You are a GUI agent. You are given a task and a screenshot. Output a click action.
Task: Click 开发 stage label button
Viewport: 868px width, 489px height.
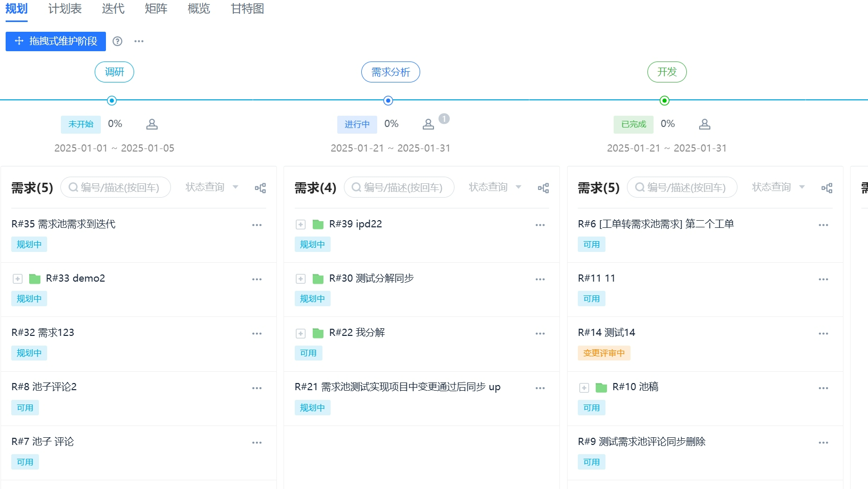667,72
